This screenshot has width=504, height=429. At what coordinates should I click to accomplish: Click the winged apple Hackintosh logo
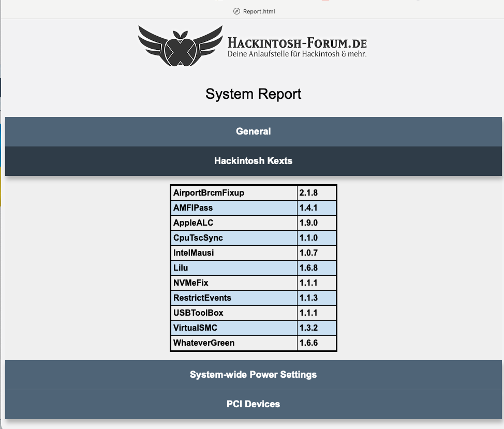[180, 46]
